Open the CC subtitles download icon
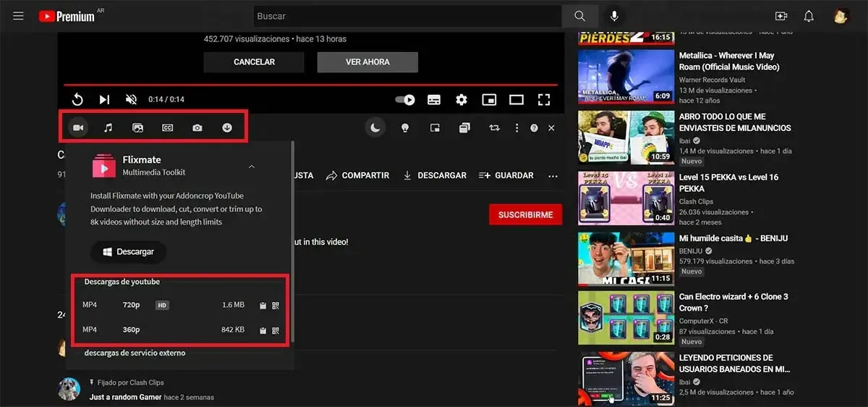The width and height of the screenshot is (868, 407). (x=167, y=127)
